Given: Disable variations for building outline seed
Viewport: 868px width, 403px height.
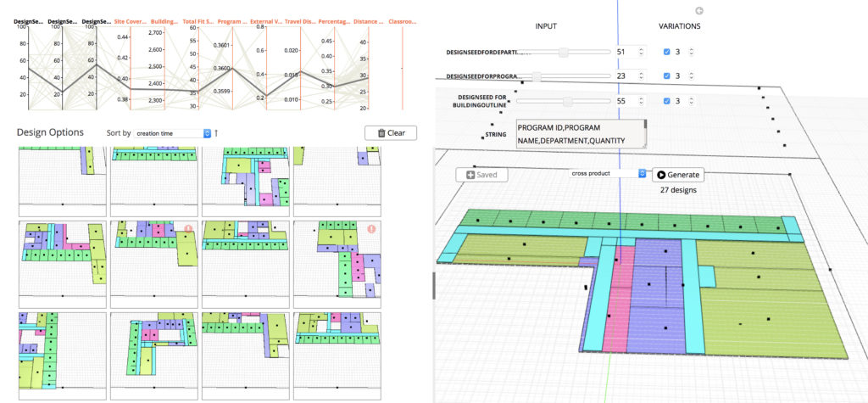Looking at the screenshot, I should [666, 102].
